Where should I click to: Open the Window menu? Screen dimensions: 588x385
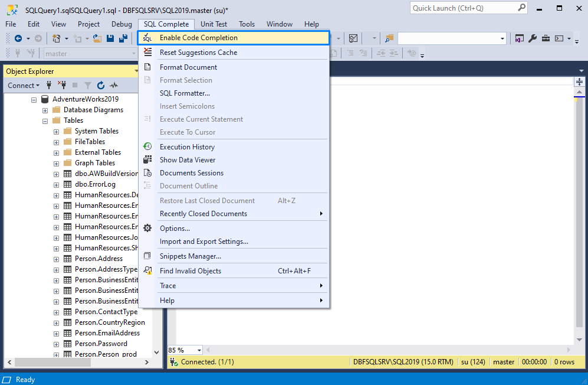(280, 24)
